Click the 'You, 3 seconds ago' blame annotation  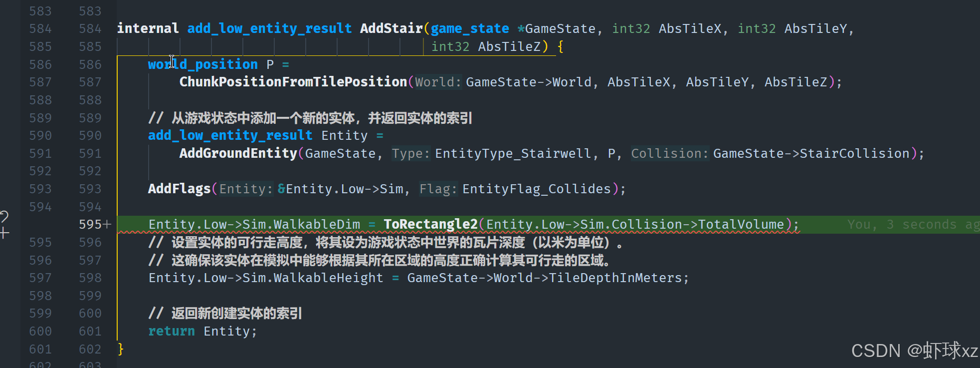914,225
